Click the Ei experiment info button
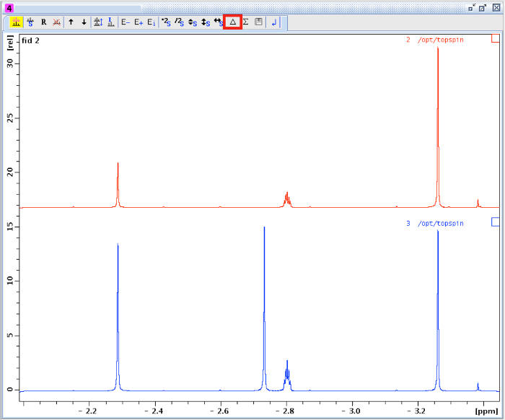This screenshot has height=420, width=505. click(x=151, y=22)
